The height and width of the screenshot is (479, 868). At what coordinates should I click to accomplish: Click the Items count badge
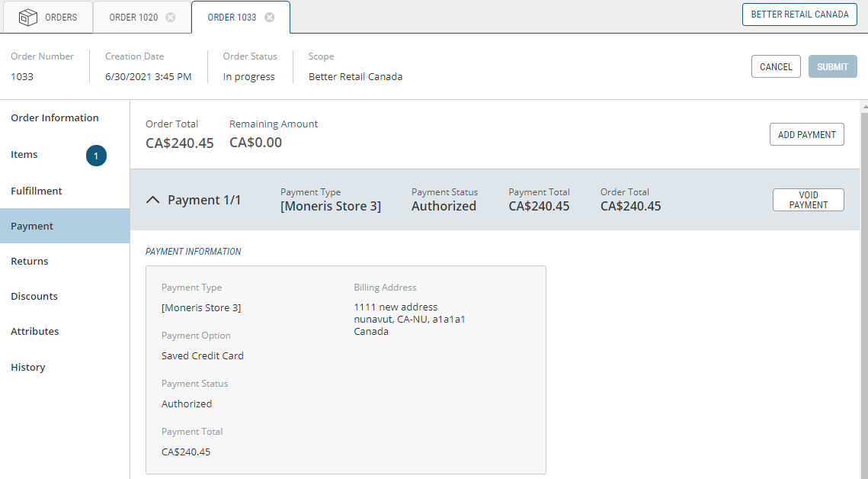tap(96, 156)
